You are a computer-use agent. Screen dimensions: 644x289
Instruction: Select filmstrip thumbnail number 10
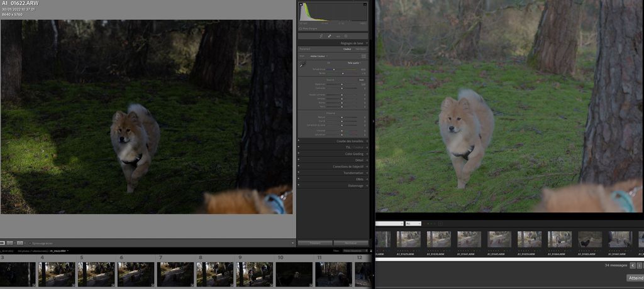tap(294, 274)
